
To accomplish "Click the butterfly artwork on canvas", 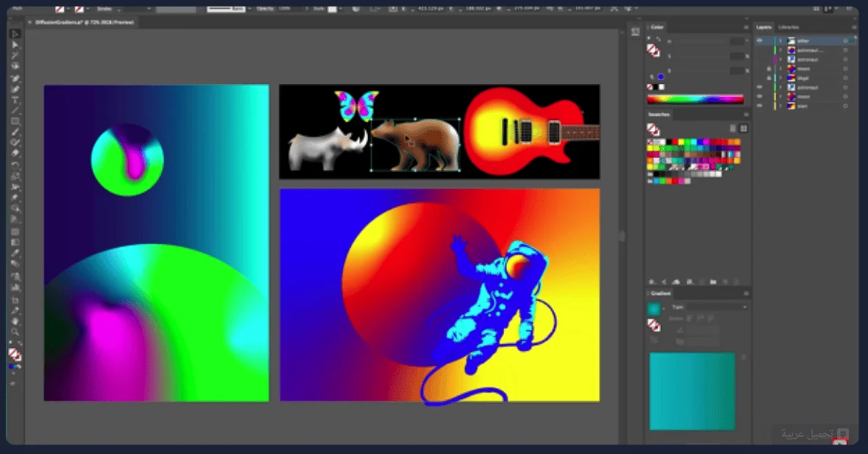I will 357,106.
